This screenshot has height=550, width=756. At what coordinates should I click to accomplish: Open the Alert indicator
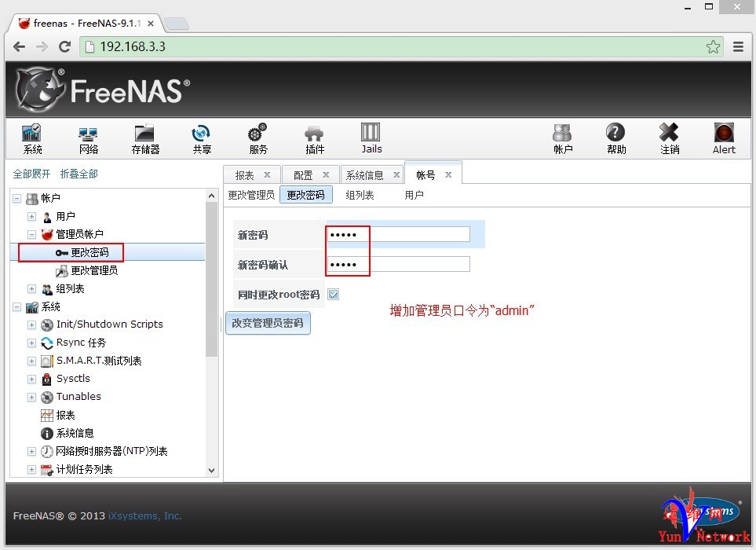click(724, 138)
